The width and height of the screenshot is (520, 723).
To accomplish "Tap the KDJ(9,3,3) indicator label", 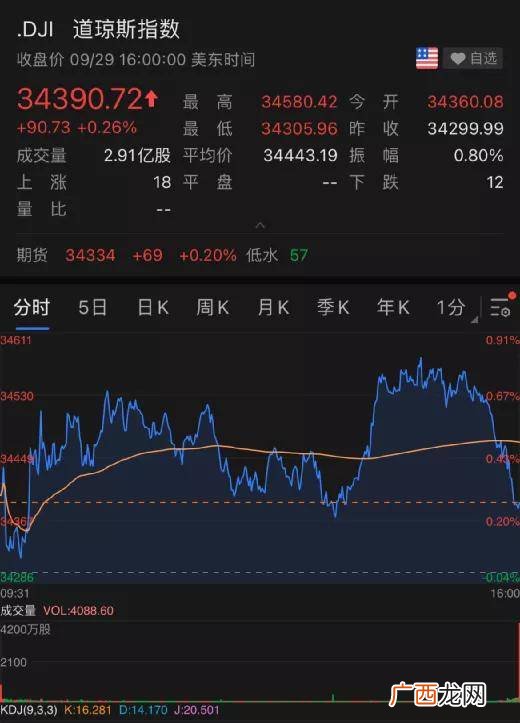I will tap(29, 709).
